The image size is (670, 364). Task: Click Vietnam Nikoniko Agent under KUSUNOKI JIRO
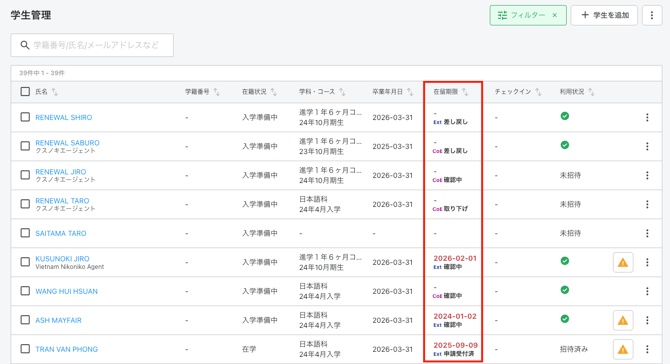pyautogui.click(x=70, y=267)
